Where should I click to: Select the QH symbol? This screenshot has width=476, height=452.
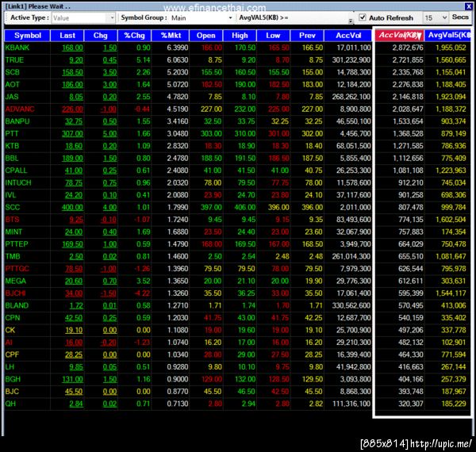[10, 404]
